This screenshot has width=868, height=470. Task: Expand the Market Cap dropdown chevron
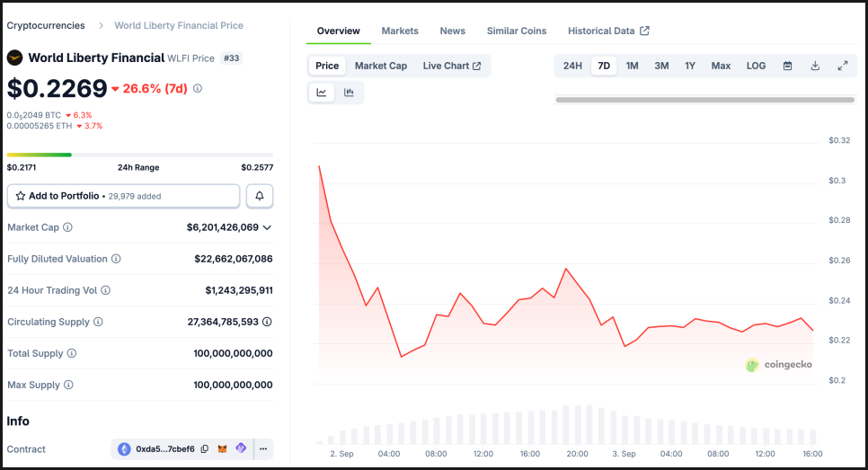[268, 227]
